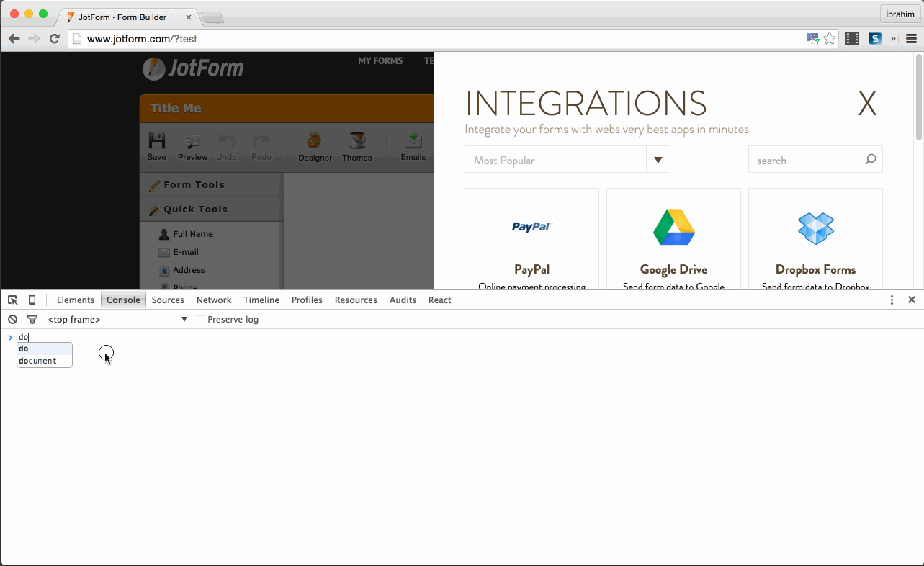Click the İbrahim profile button
Image resolution: width=924 pixels, height=566 pixels.
(x=900, y=14)
